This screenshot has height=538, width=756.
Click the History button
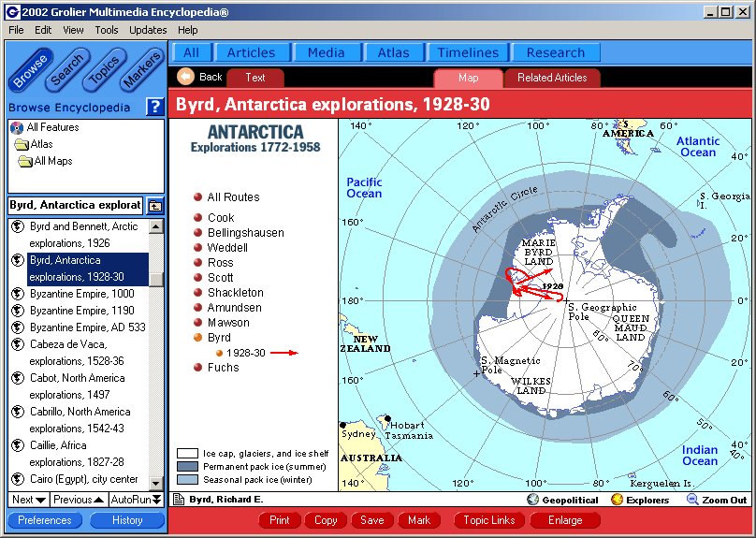127,520
